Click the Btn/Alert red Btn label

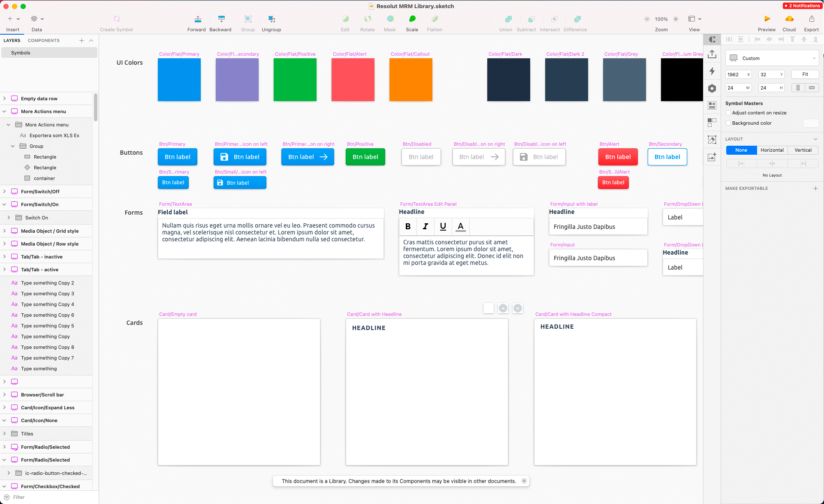click(x=618, y=157)
